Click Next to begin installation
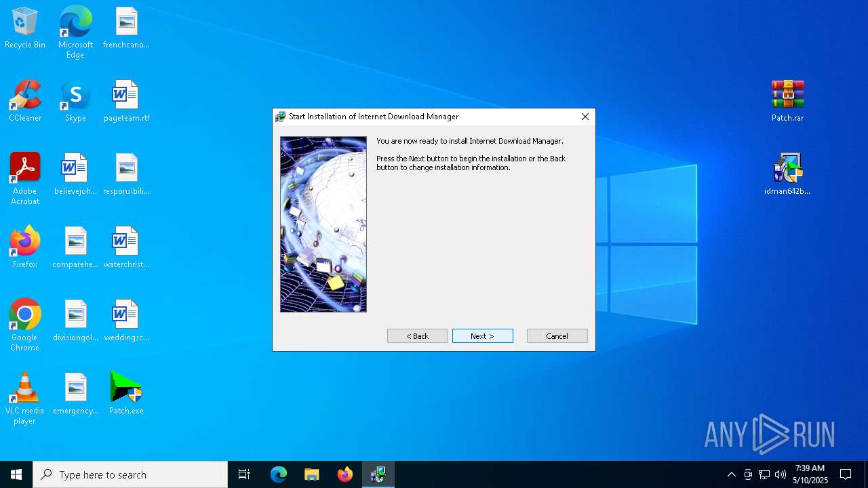Screen dimensions: 868x488 (483, 336)
